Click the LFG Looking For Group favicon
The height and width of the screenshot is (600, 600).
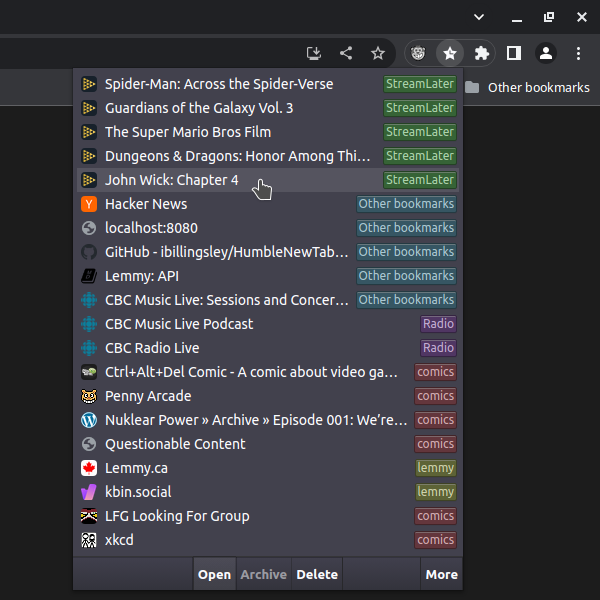(89, 516)
